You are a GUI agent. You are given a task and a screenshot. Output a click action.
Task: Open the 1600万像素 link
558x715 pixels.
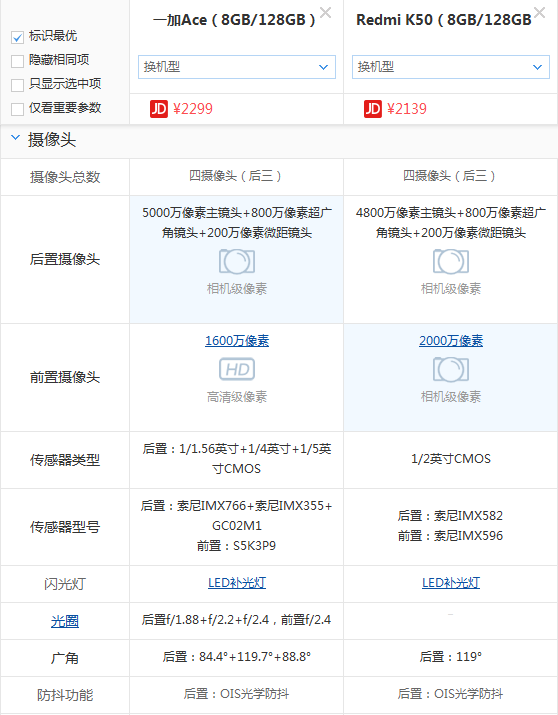coord(237,341)
